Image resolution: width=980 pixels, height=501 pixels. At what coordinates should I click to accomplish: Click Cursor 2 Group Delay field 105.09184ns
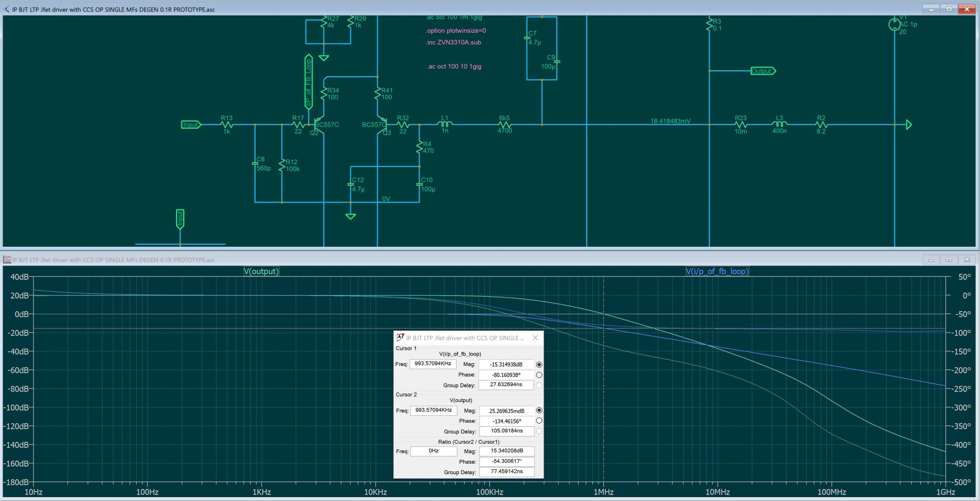click(x=507, y=431)
